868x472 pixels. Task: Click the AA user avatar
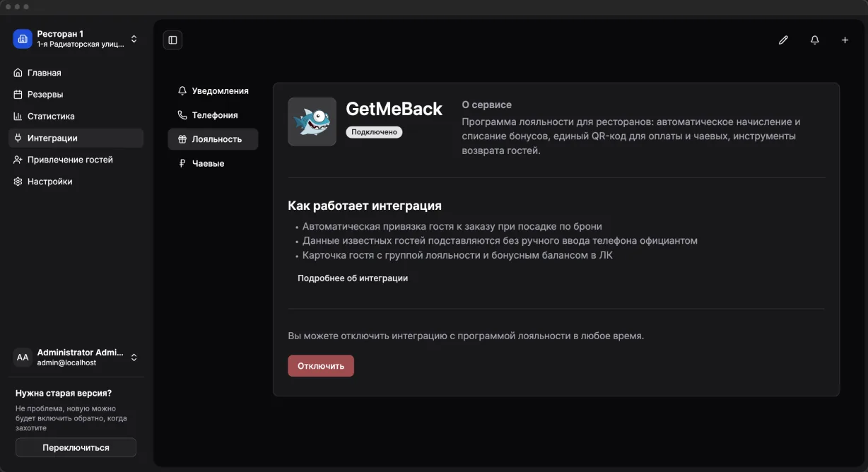[23, 357]
